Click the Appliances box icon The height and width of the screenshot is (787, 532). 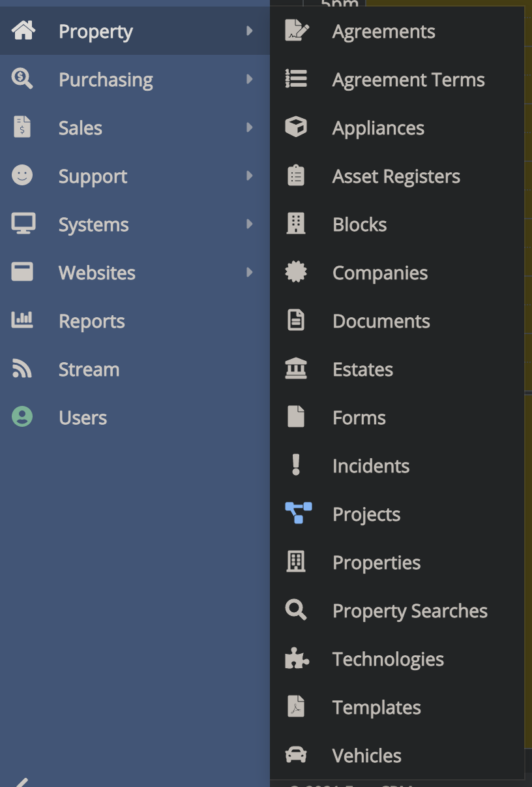pos(296,127)
